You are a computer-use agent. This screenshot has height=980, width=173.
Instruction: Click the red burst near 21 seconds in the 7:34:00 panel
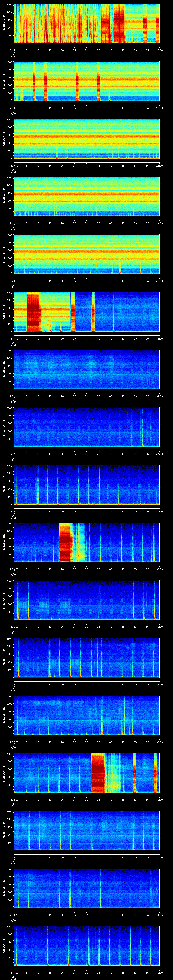(66, 543)
